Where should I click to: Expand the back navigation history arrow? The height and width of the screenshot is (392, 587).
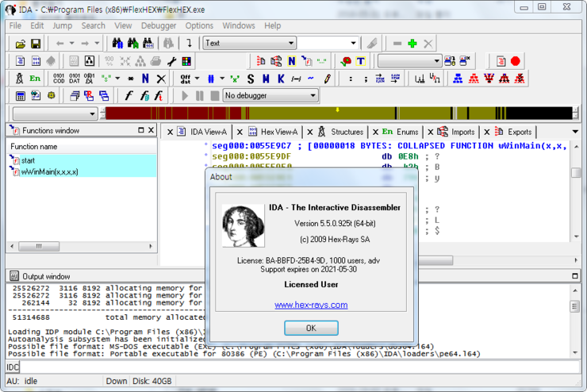[x=72, y=44]
